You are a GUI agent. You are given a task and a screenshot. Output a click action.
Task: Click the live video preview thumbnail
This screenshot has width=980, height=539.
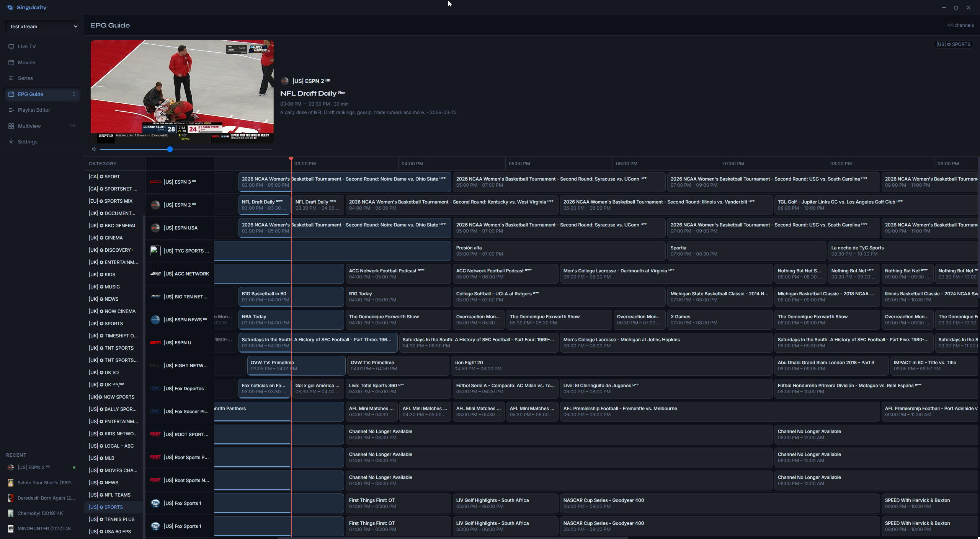pyautogui.click(x=182, y=92)
